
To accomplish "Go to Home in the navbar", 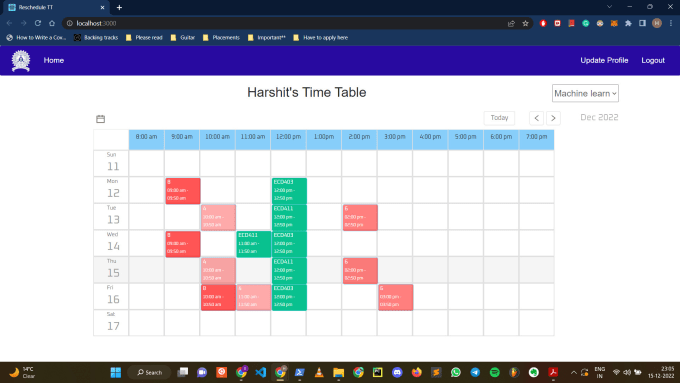I will click(54, 60).
